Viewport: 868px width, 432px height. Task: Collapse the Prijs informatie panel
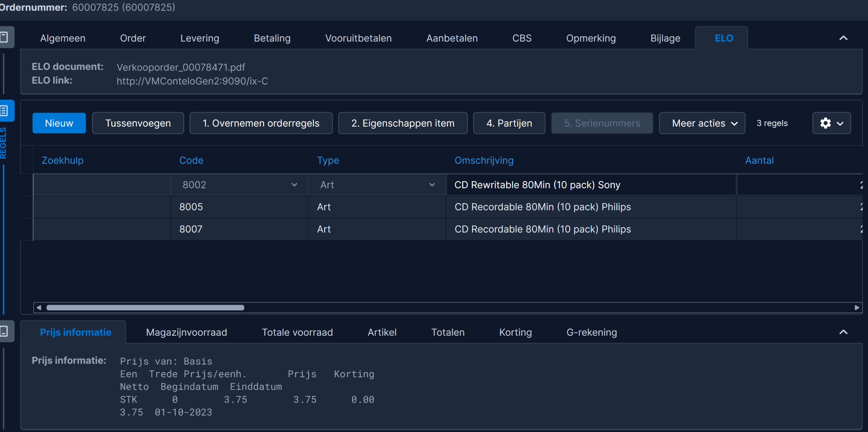[843, 332]
